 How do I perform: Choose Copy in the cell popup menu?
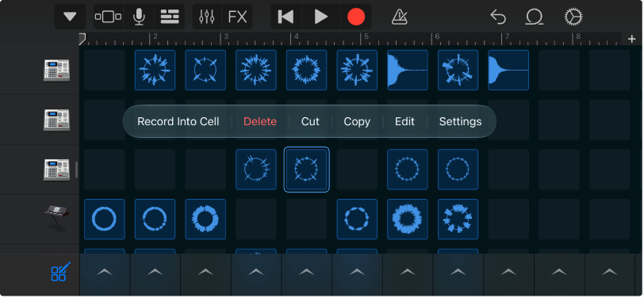(357, 121)
